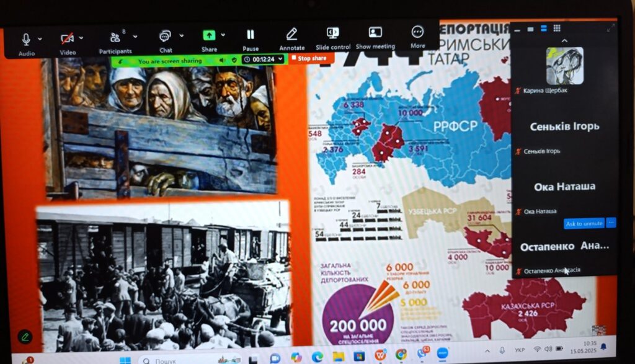Open the WPS Office icon in the taskbar
635x364 pixels.
point(380,355)
